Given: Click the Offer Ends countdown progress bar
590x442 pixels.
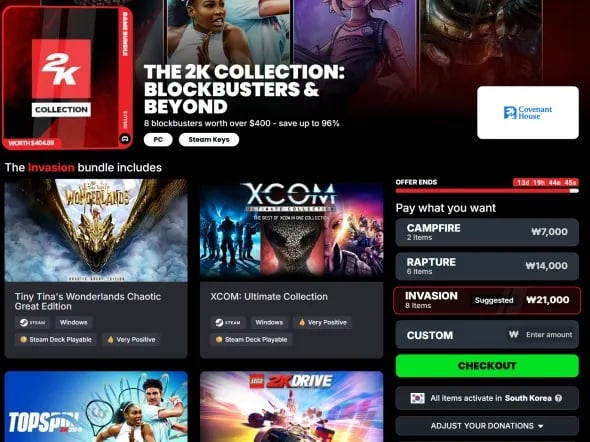Looking at the screenshot, I should (487, 191).
